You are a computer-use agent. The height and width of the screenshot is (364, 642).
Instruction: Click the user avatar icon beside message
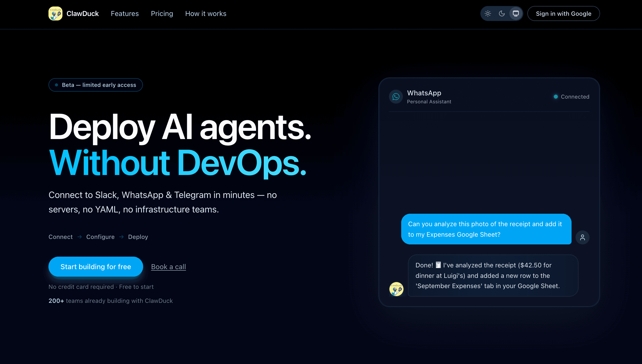tap(583, 237)
